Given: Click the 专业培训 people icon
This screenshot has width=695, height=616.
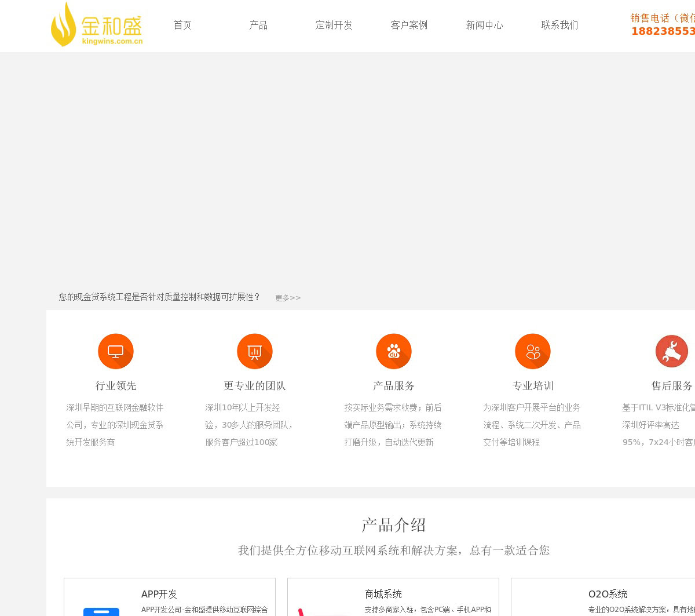Looking at the screenshot, I should pyautogui.click(x=533, y=351).
